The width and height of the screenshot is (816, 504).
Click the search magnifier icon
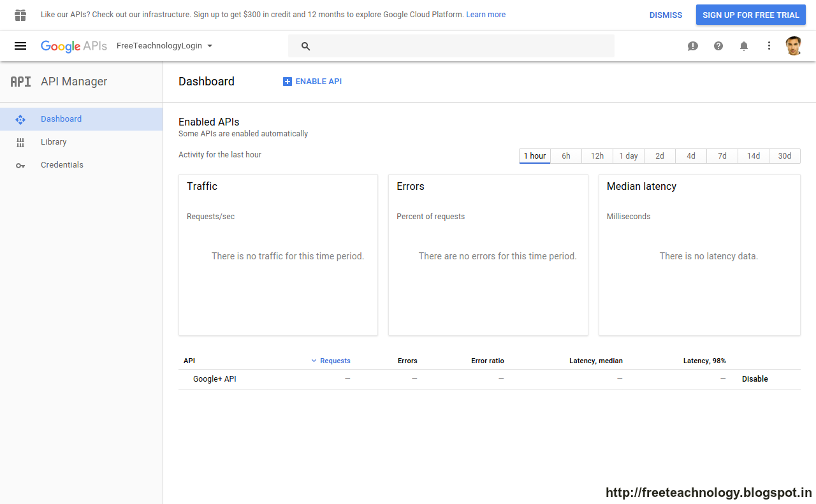[x=305, y=46]
